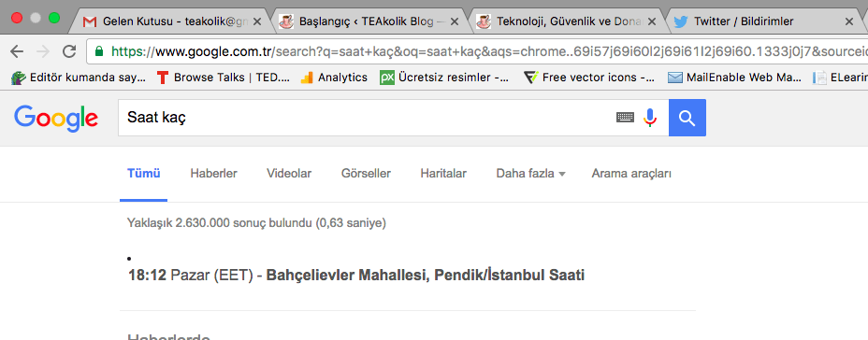Select the Videolar results tab
Image resolution: width=868 pixels, height=340 pixels.
click(289, 174)
